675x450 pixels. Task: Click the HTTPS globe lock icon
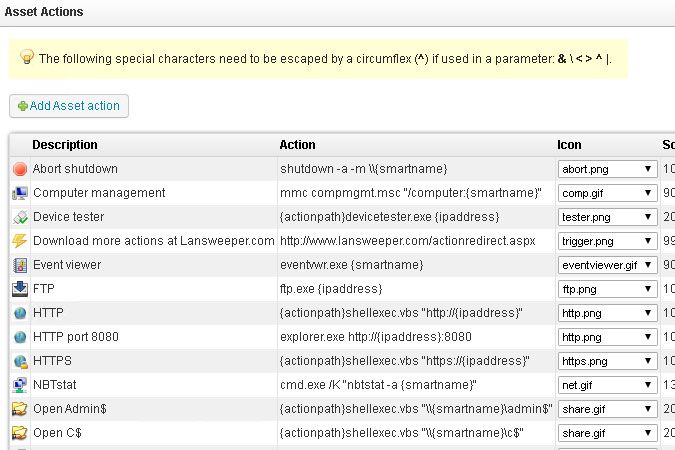pos(20,361)
